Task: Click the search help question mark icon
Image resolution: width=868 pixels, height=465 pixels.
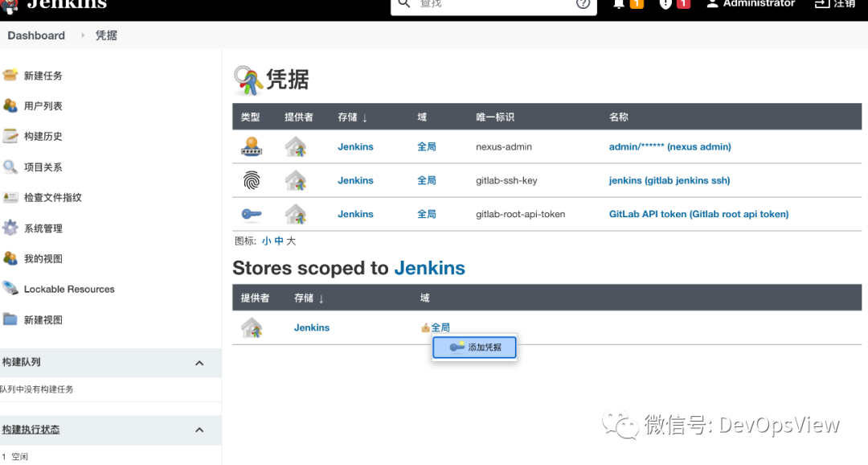Action: (583, 3)
